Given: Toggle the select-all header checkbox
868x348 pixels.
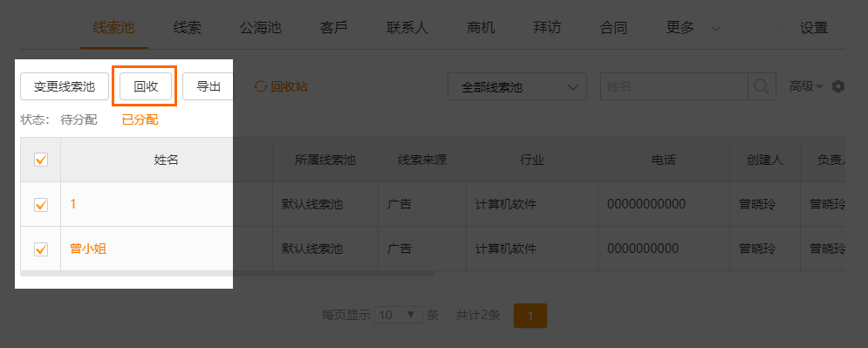Looking at the screenshot, I should point(41,160).
